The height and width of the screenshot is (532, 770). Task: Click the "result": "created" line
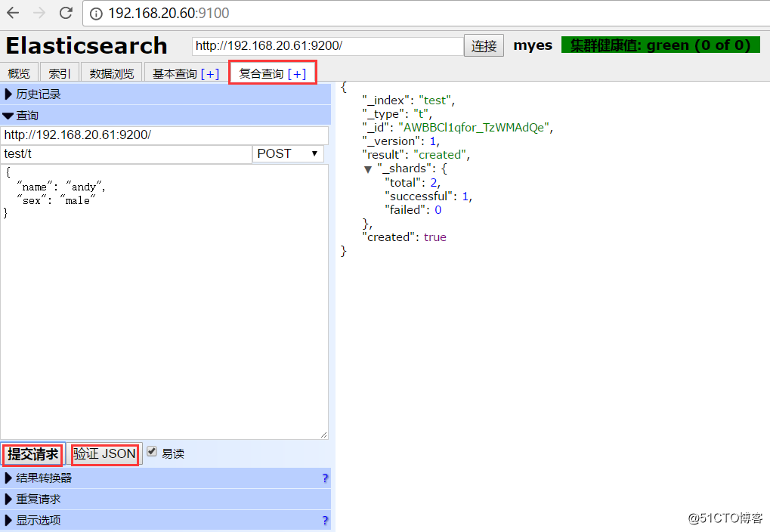pyautogui.click(x=416, y=155)
